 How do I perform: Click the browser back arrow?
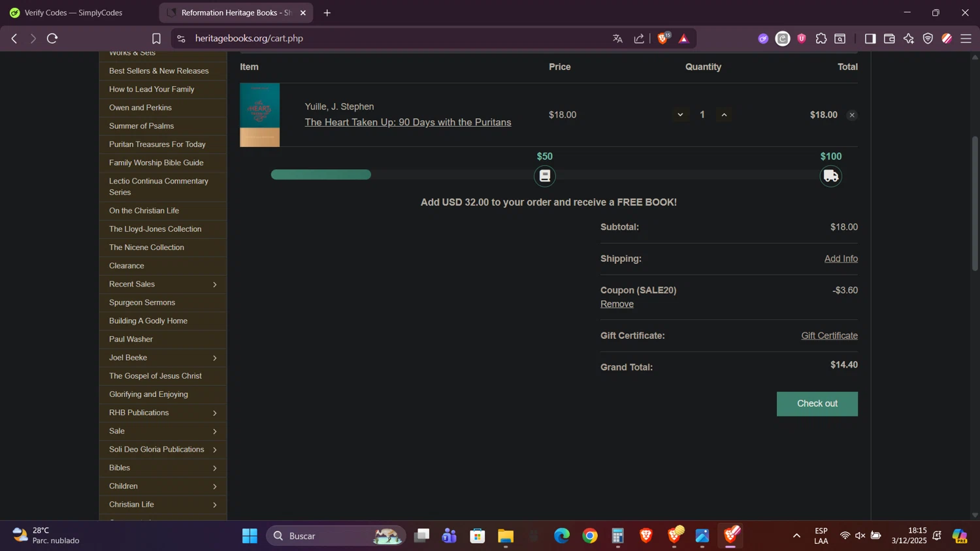click(x=14, y=39)
